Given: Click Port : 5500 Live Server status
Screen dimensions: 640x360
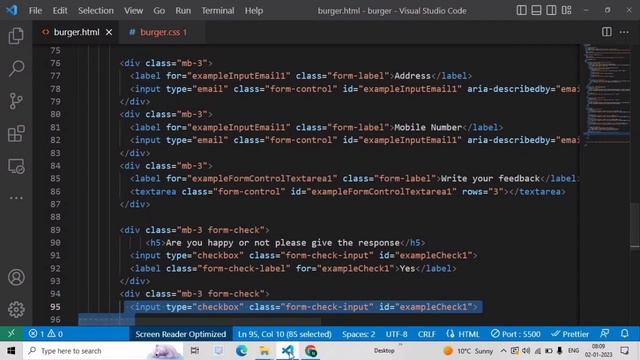Looking at the screenshot, I should click(516, 333).
